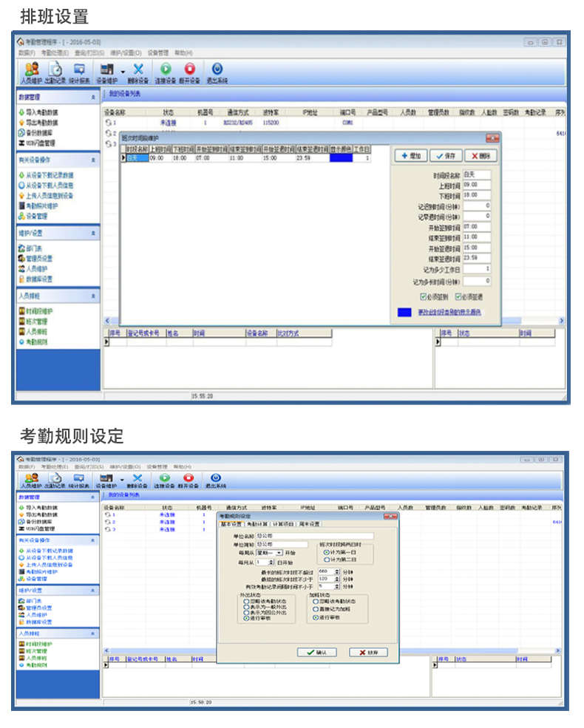Click the 单位名称 input field
584x728 pixels.
coord(314,536)
